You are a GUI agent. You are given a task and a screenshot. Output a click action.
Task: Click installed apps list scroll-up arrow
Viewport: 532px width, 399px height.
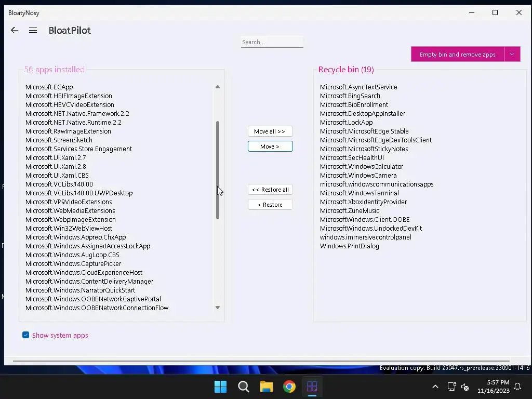218,87
